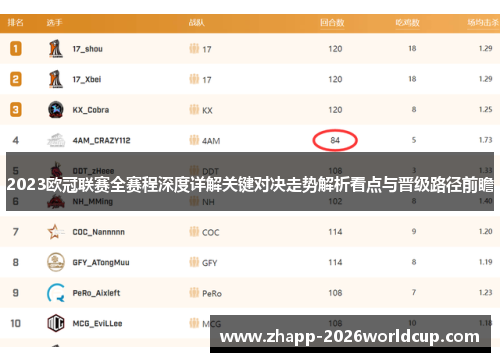The image size is (500, 362).
Task: Click the squad icon in 17_Xbei's team cell
Action: coord(194,79)
